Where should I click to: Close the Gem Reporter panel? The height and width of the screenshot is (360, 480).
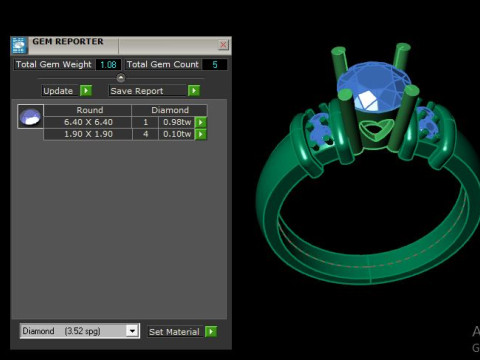pos(223,45)
